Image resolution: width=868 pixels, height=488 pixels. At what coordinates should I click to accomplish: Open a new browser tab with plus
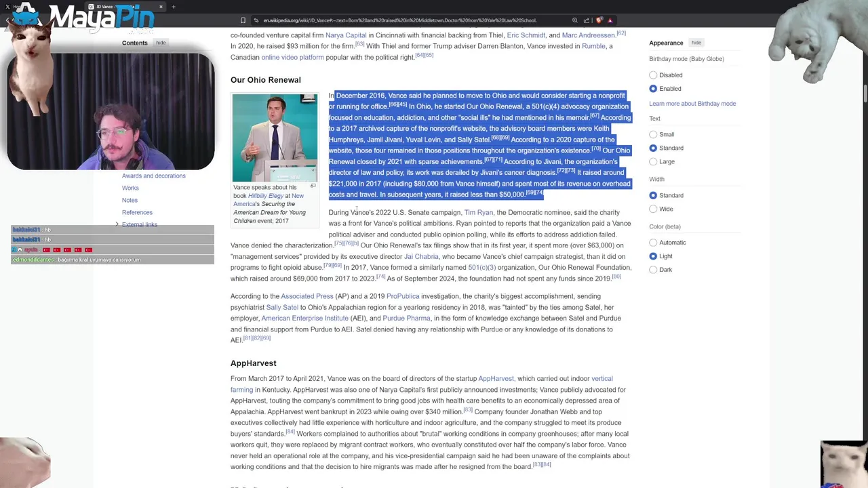[x=174, y=7]
